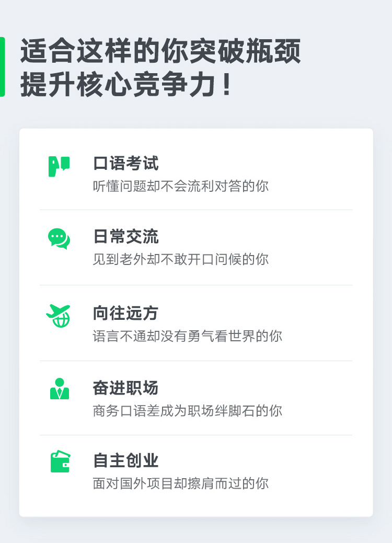Open the 向往远方 item title
The width and height of the screenshot is (392, 543).
pyautogui.click(x=126, y=313)
